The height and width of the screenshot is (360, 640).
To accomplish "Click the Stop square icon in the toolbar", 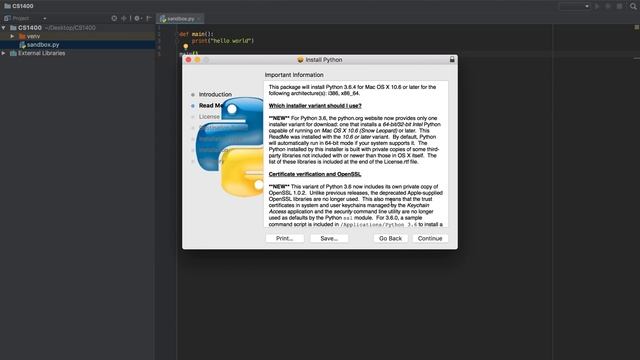I will (x=620, y=6).
